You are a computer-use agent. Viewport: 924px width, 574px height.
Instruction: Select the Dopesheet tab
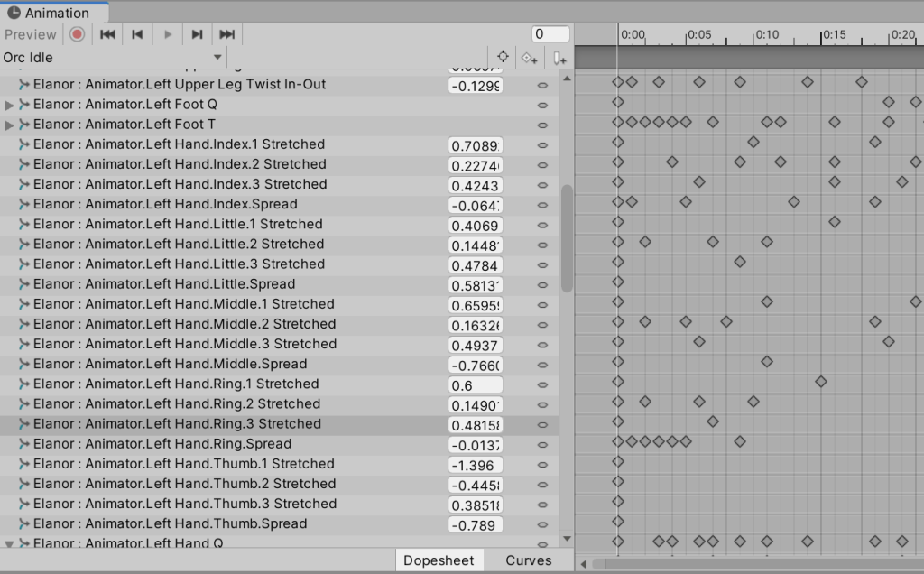click(x=439, y=560)
